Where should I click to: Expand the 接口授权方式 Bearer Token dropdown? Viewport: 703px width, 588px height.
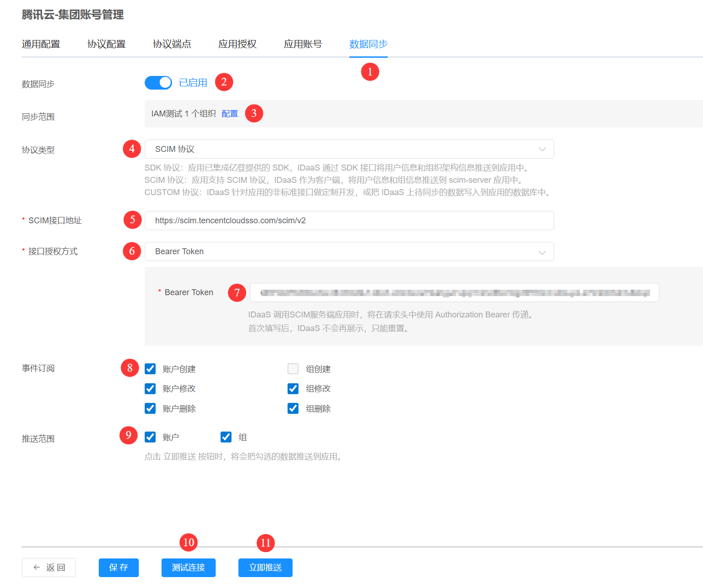tap(349, 251)
